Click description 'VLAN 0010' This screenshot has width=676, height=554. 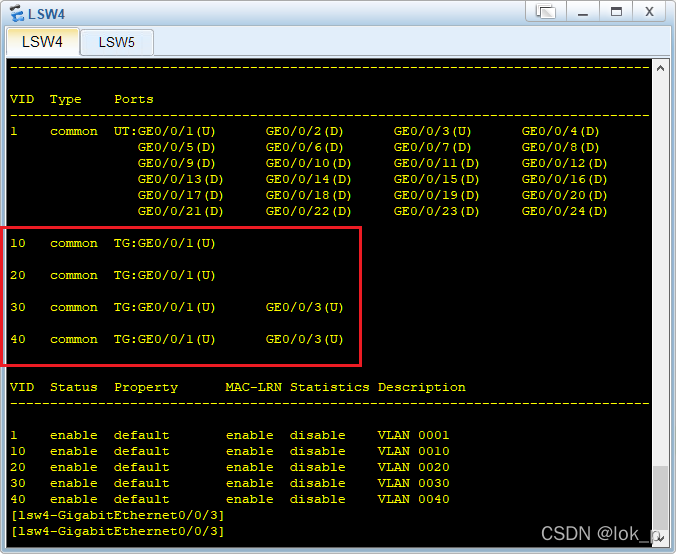[x=413, y=451]
